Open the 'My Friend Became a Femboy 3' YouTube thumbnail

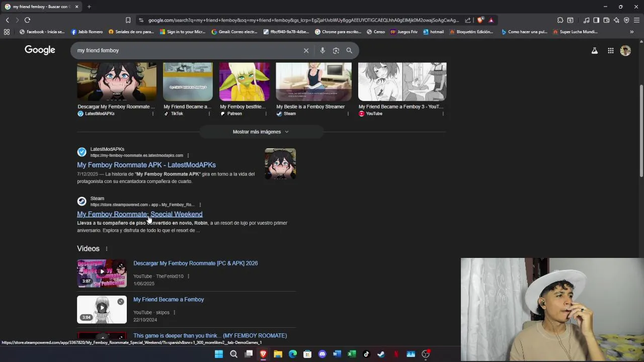click(x=402, y=81)
